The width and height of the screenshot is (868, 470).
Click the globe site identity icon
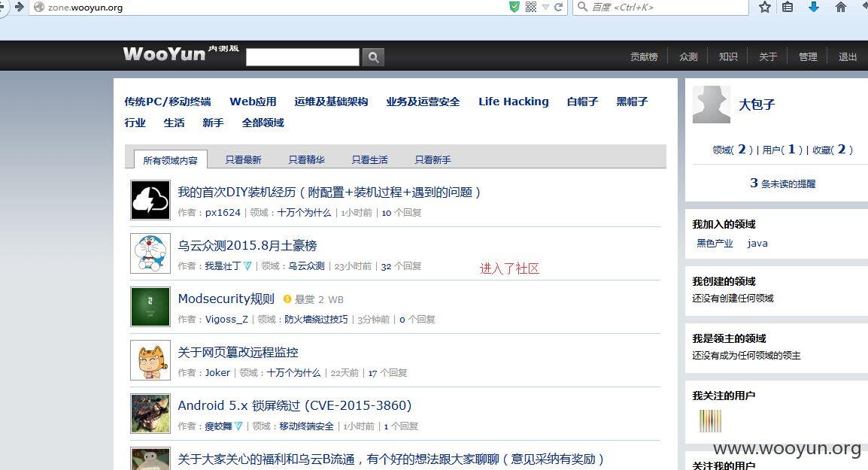tap(39, 8)
